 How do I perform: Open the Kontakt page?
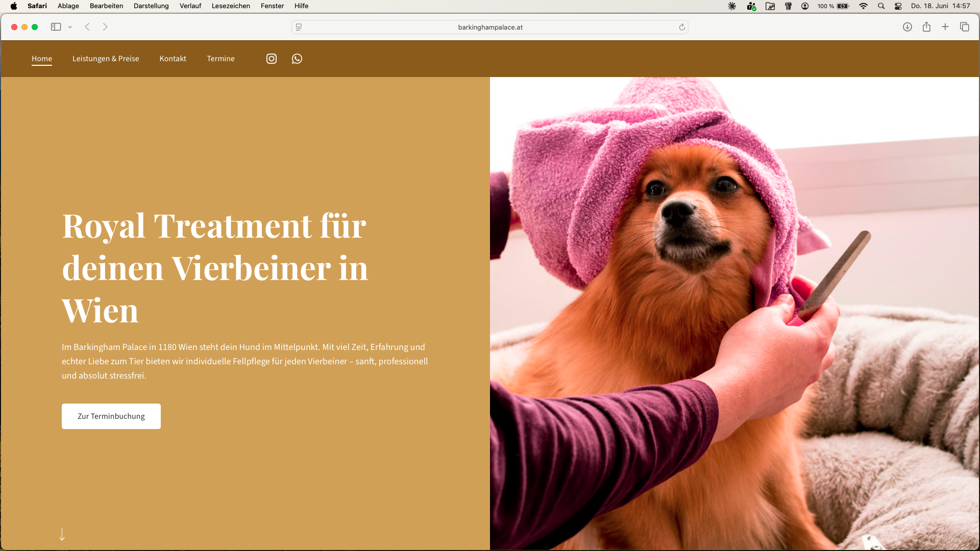point(173,59)
